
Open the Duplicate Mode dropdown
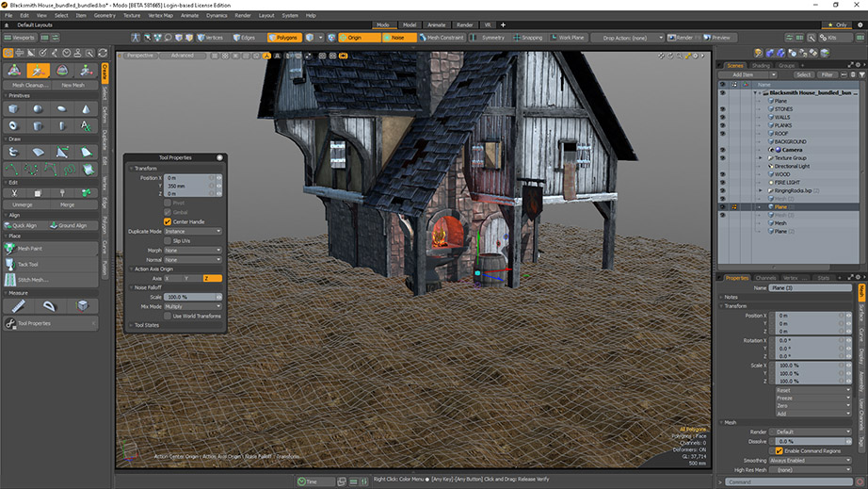click(193, 231)
